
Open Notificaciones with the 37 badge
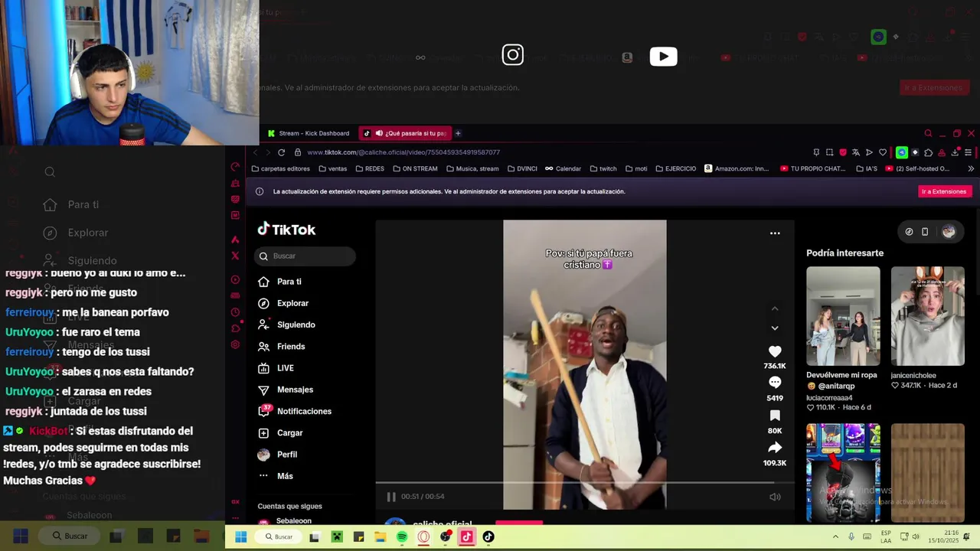(295, 411)
